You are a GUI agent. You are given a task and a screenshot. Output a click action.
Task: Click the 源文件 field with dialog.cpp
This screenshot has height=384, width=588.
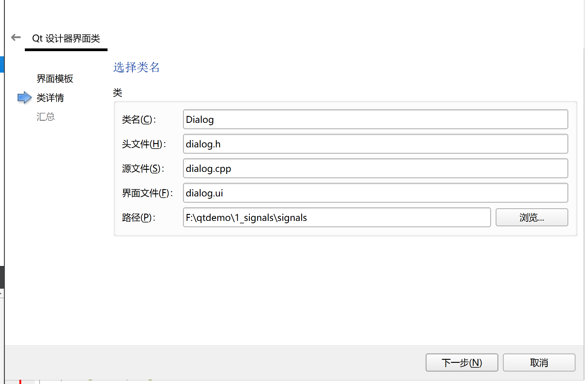375,169
